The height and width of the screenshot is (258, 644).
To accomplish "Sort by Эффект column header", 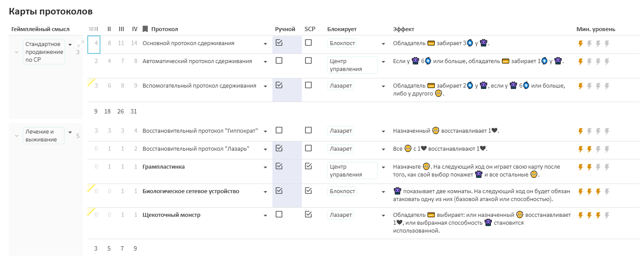I will 404,29.
